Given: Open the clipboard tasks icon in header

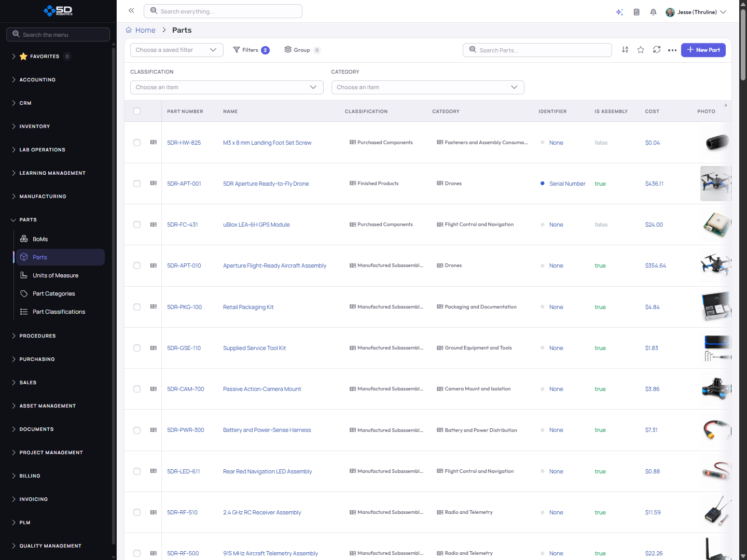Looking at the screenshot, I should (637, 12).
